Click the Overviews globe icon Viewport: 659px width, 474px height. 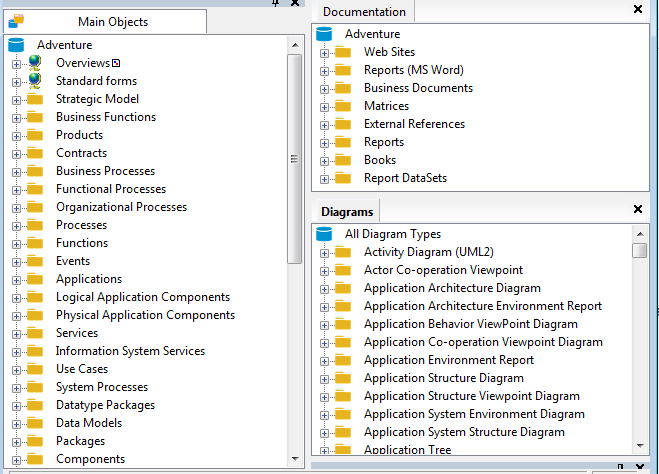35,63
